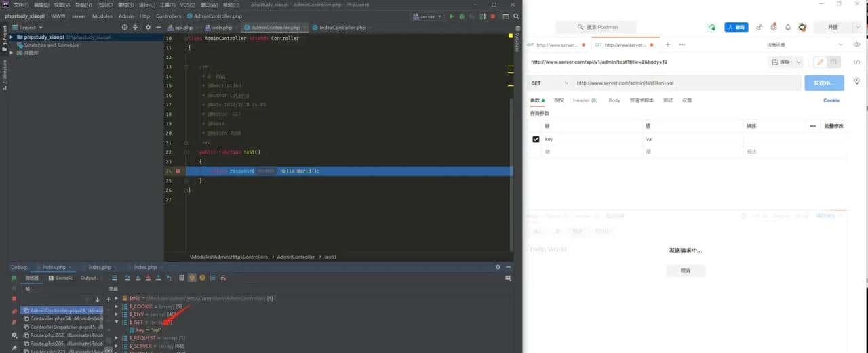The height and width of the screenshot is (353, 868).
Task: Click the collapse-all icon in Project panel
Action: (x=136, y=27)
